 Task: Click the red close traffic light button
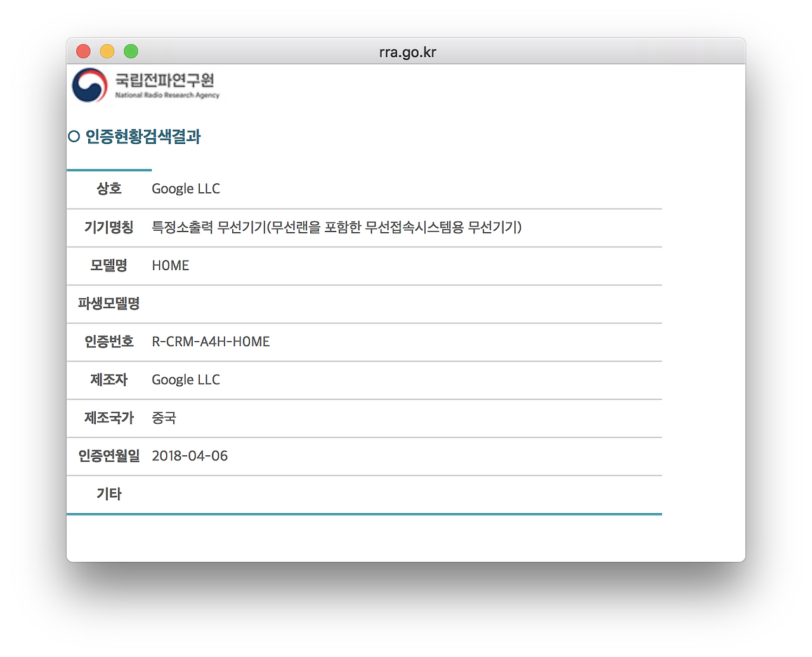pyautogui.click(x=83, y=51)
